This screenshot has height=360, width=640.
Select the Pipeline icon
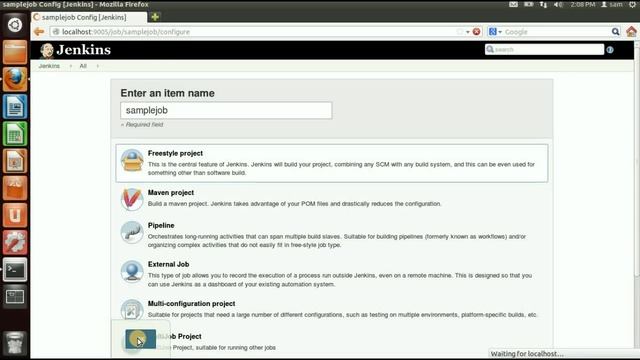[x=132, y=232]
